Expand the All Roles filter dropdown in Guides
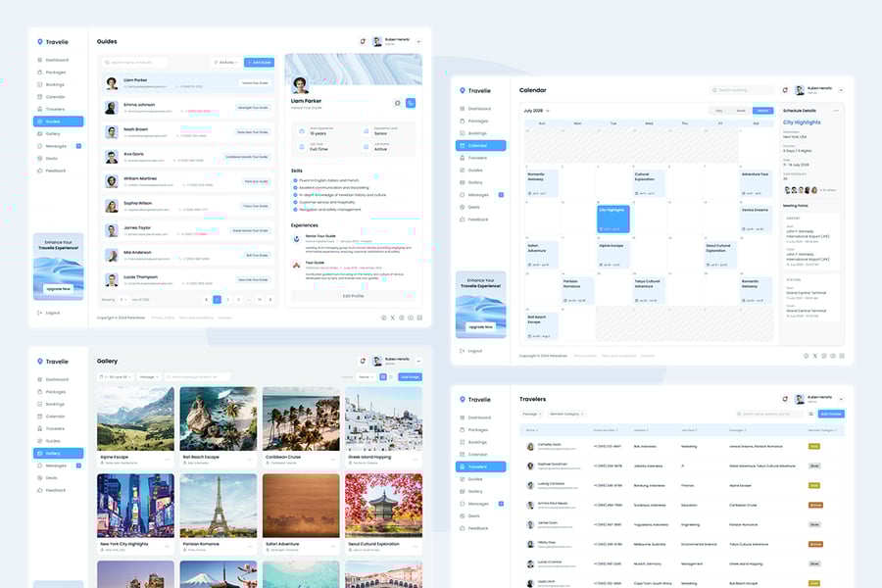The height and width of the screenshot is (588, 882). [225, 62]
